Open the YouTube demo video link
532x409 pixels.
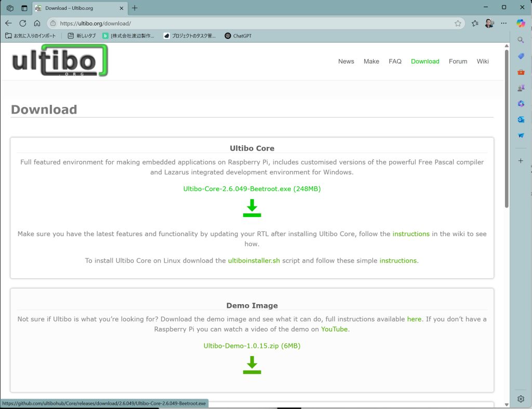pos(334,329)
